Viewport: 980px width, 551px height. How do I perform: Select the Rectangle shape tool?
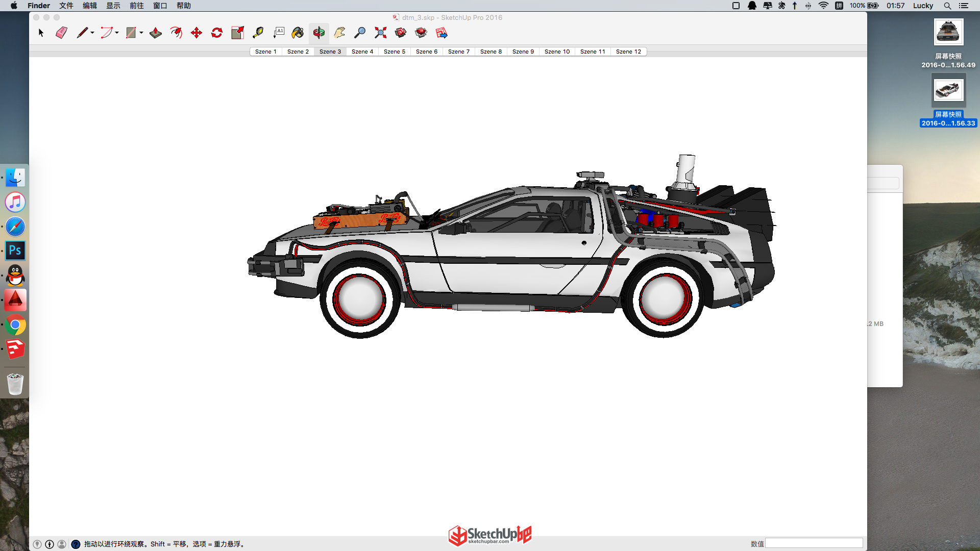[x=131, y=33]
